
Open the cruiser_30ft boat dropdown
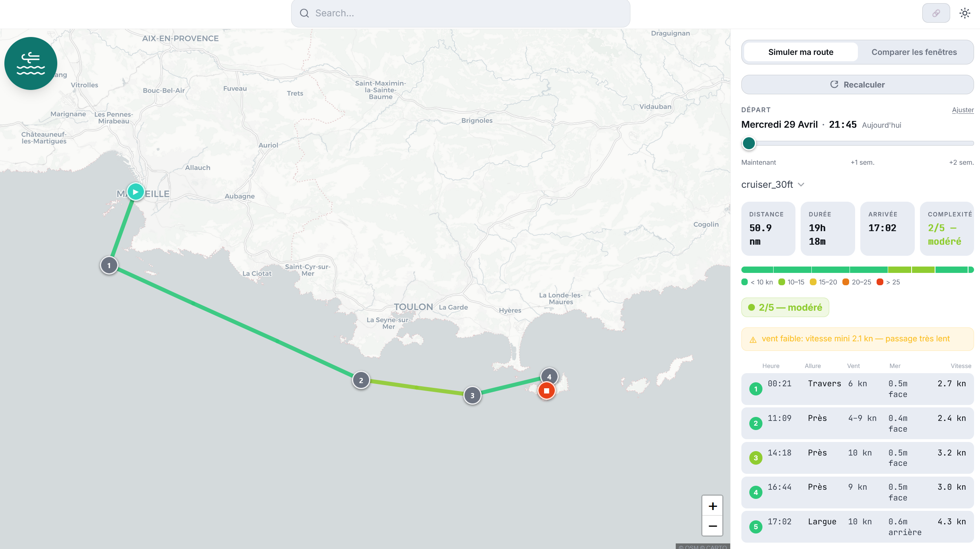click(773, 185)
